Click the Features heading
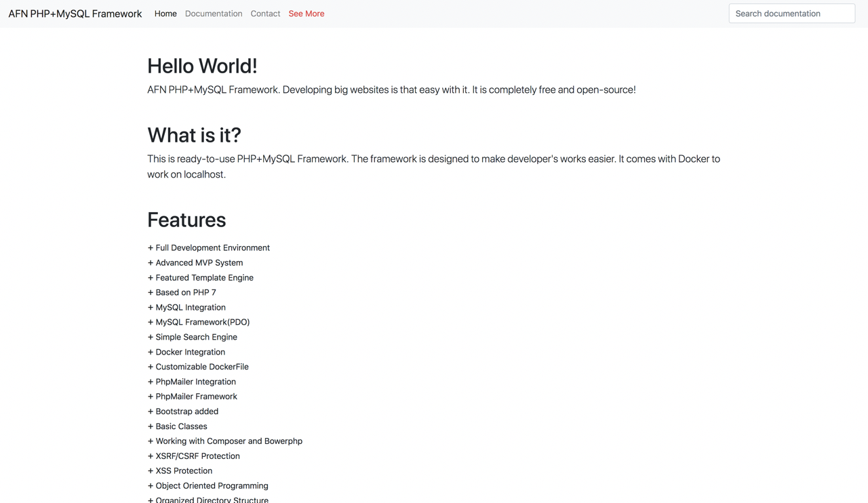This screenshot has width=868, height=503. coord(186,220)
